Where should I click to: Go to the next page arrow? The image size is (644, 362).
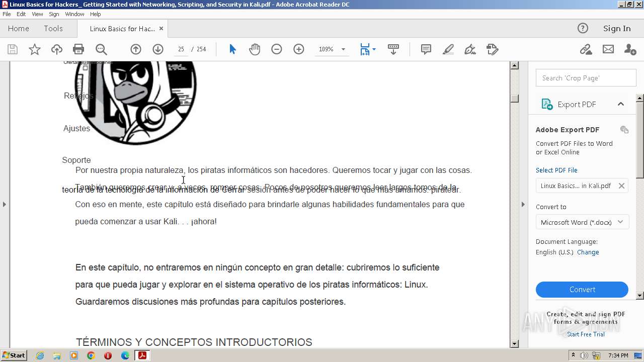158,49
